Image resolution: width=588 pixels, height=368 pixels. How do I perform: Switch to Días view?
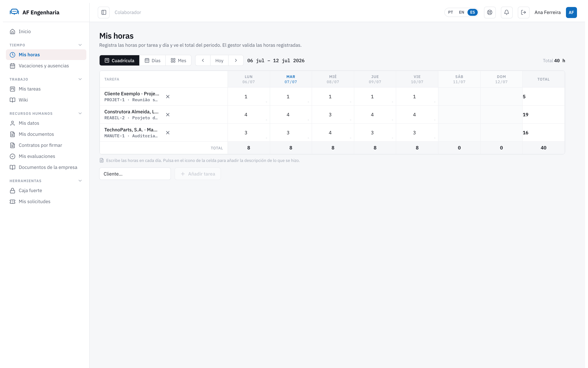(x=153, y=60)
